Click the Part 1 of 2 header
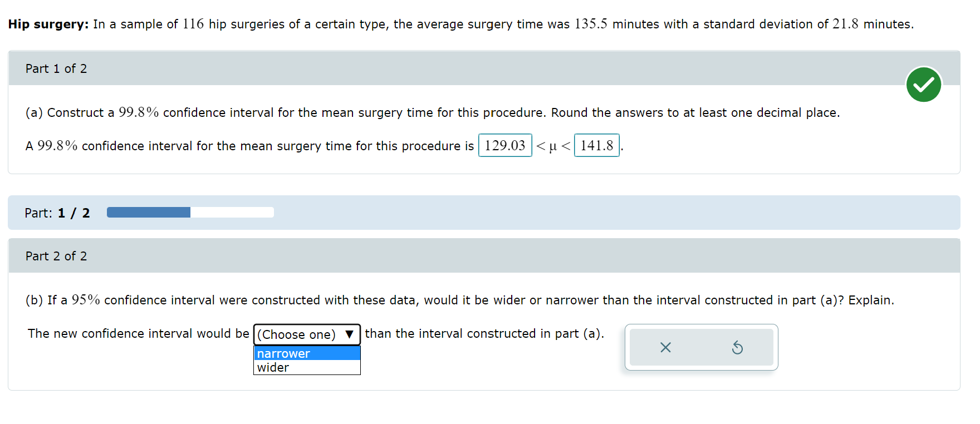The width and height of the screenshot is (980, 424). click(x=56, y=68)
